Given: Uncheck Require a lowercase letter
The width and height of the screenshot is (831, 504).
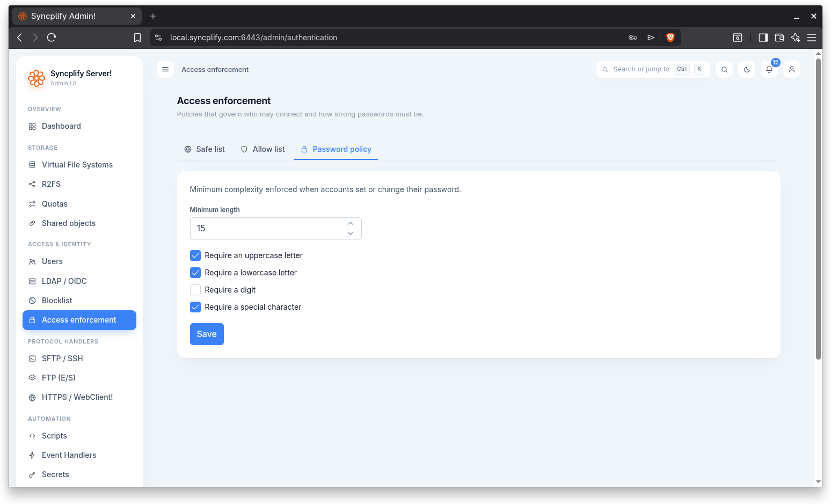Looking at the screenshot, I should 195,273.
